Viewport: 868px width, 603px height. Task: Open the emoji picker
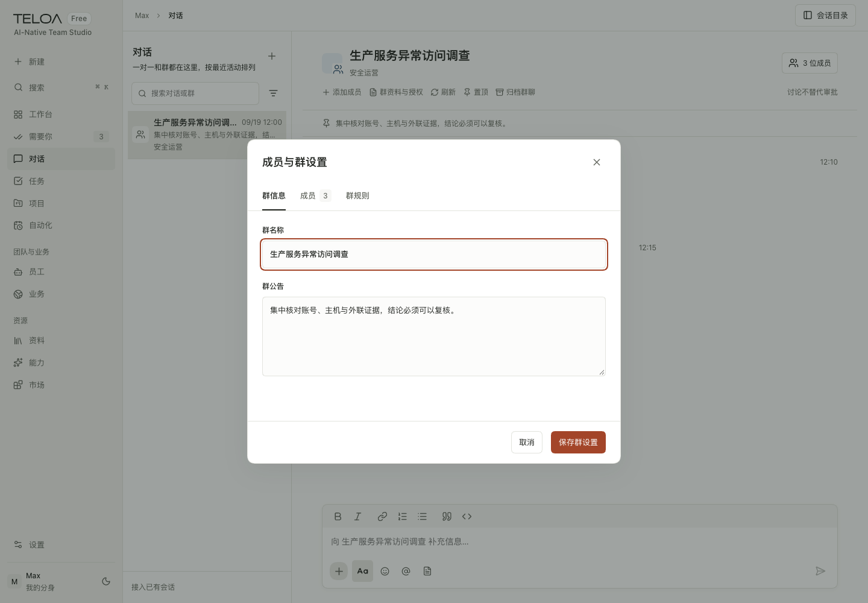[385, 571]
